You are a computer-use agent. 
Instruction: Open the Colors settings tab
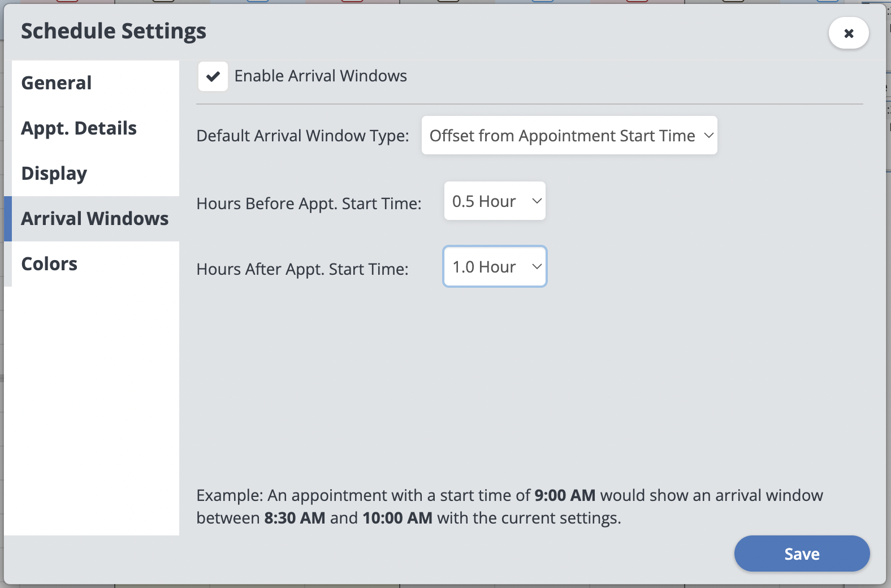coord(49,264)
